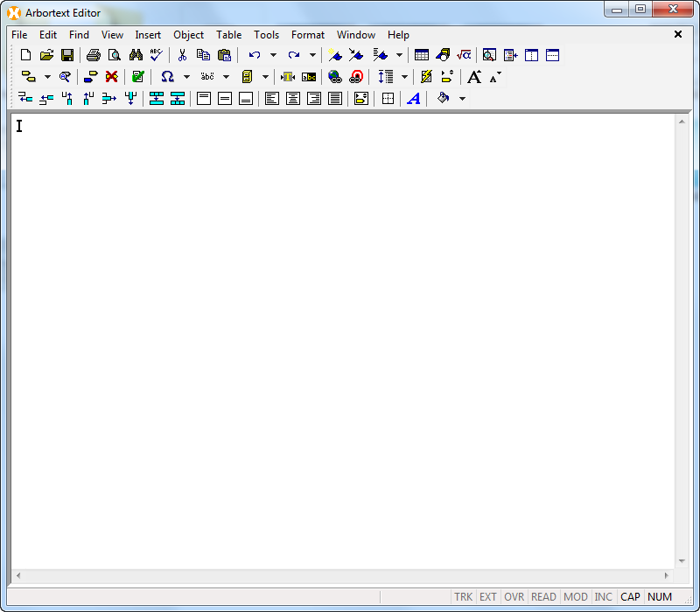Viewport: 700px width, 612px height.
Task: Expand the file cabinet icon dropdown arrow
Action: [266, 77]
